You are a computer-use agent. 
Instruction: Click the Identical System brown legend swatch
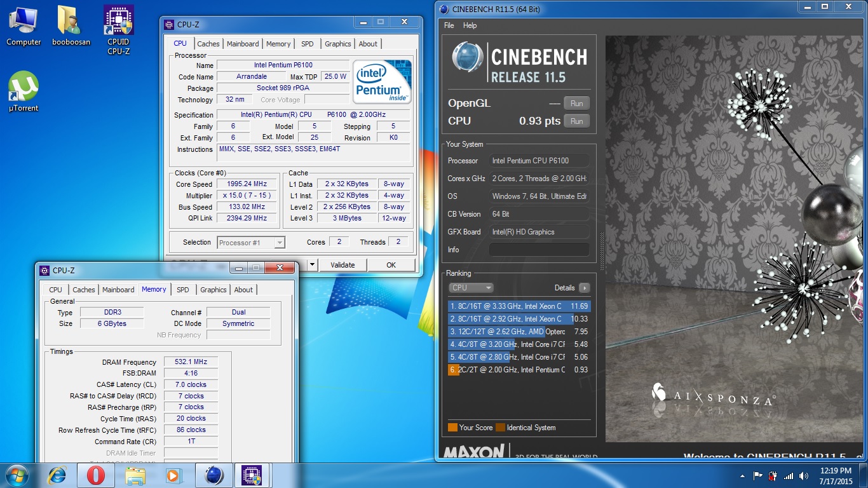pyautogui.click(x=500, y=428)
